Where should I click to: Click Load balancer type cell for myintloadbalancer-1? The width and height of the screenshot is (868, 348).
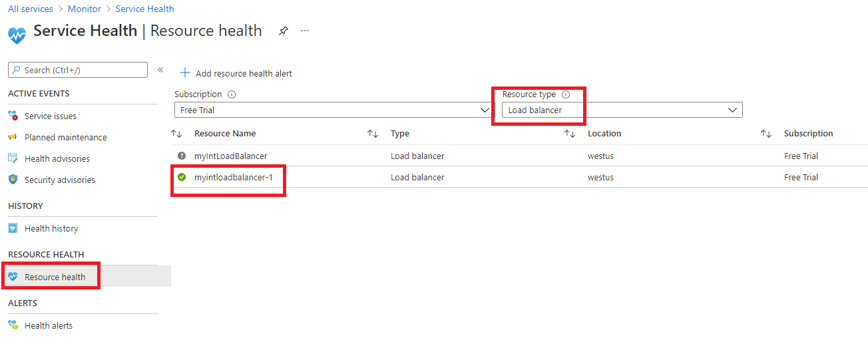417,177
